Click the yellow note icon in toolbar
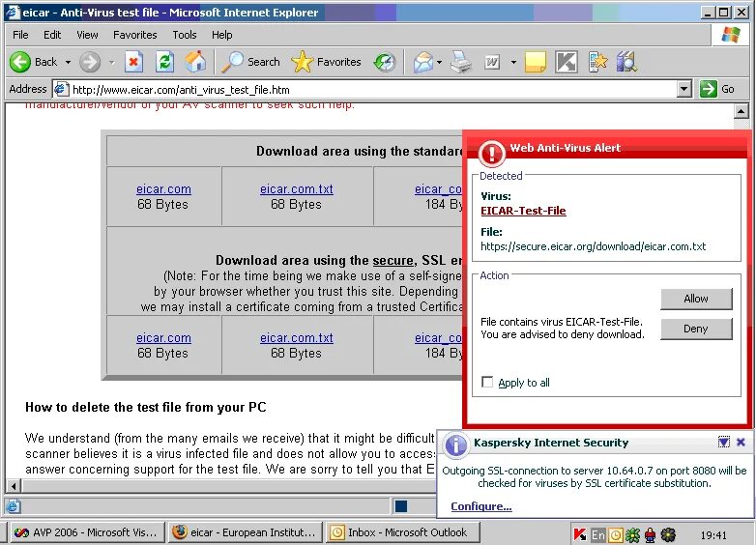 [x=536, y=62]
